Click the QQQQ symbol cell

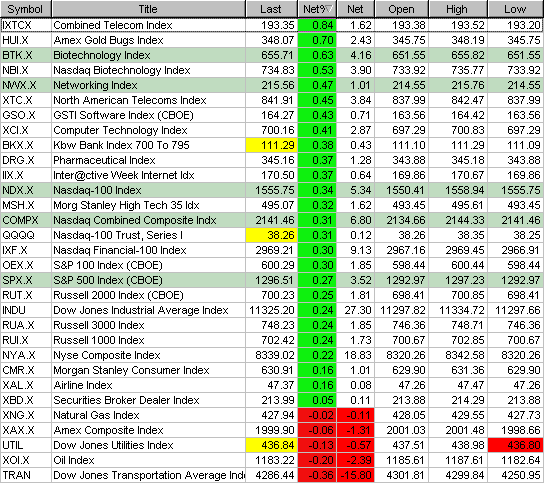pos(26,235)
